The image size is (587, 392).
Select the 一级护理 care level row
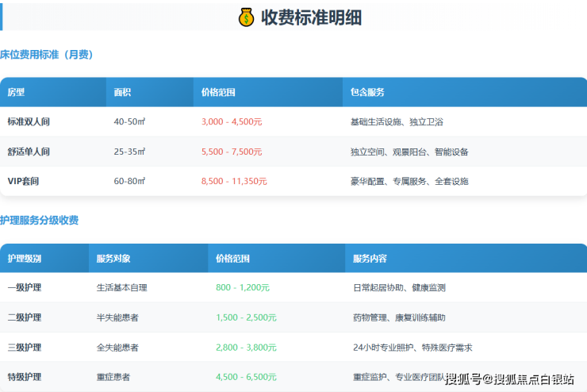click(24, 287)
